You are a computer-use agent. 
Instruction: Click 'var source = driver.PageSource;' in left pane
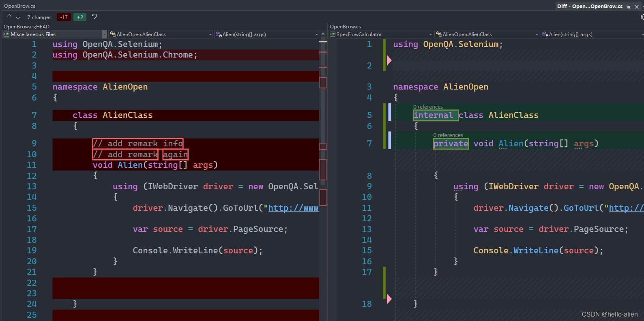(x=210, y=229)
